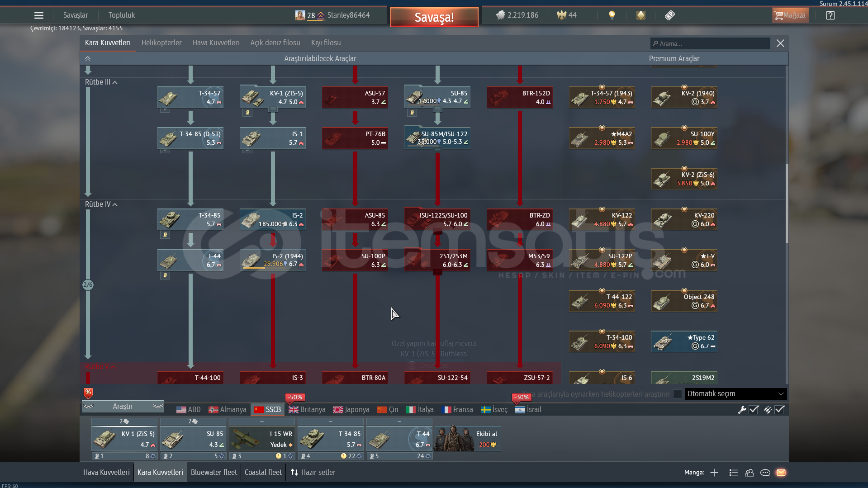
Task: Switch to Hava Kuvvetleri tree tab
Action: click(x=216, y=43)
